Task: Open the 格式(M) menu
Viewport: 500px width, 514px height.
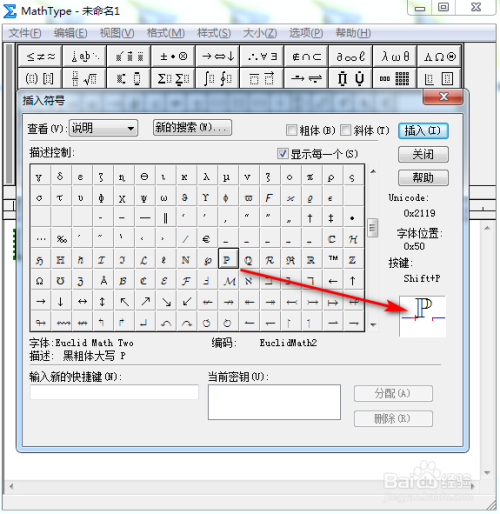Action: click(166, 33)
